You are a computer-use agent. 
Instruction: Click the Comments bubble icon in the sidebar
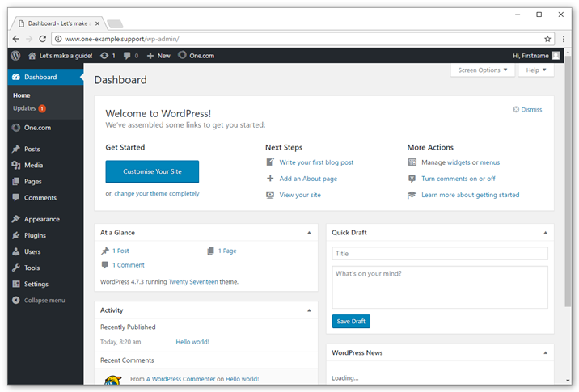click(x=16, y=197)
